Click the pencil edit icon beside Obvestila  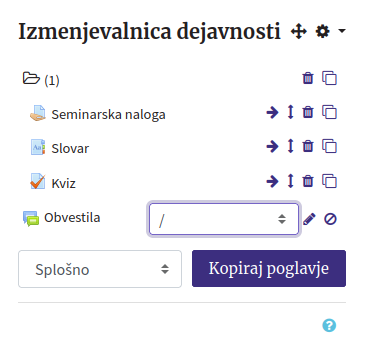(x=309, y=219)
